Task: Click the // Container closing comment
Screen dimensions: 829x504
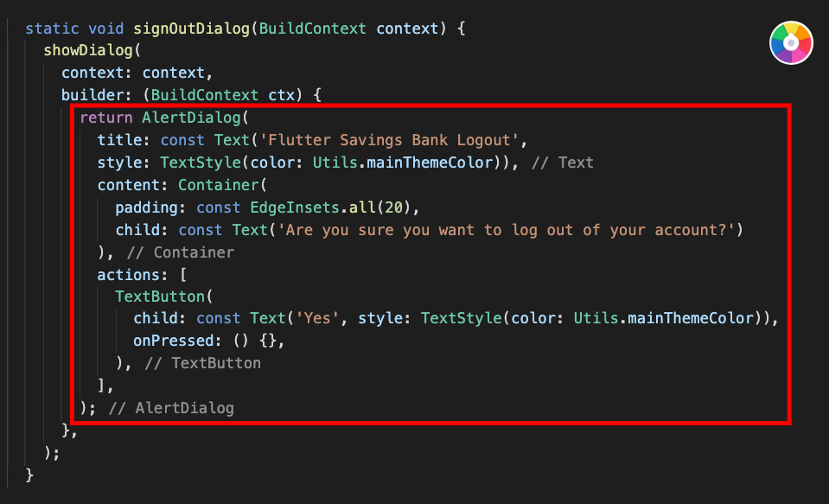Action: tap(181, 252)
